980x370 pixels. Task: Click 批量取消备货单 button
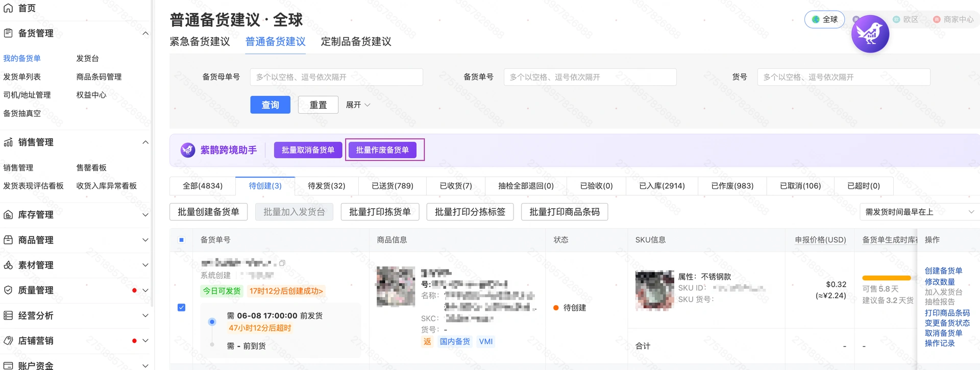click(308, 150)
